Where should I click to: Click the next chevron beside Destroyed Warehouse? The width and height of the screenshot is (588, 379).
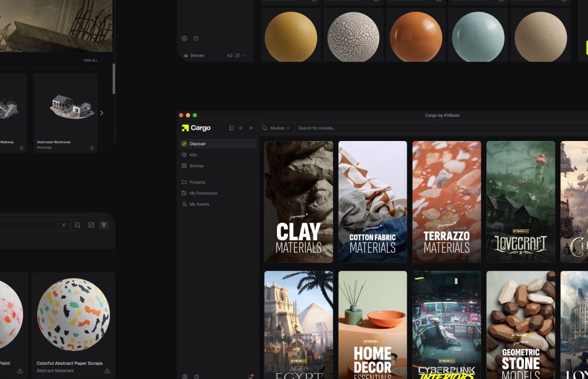coord(102,113)
